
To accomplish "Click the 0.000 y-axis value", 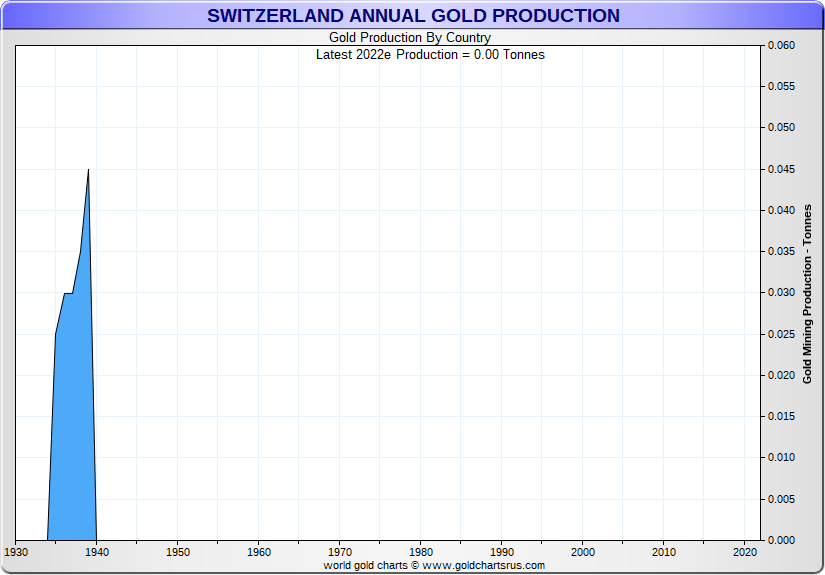I will [780, 540].
